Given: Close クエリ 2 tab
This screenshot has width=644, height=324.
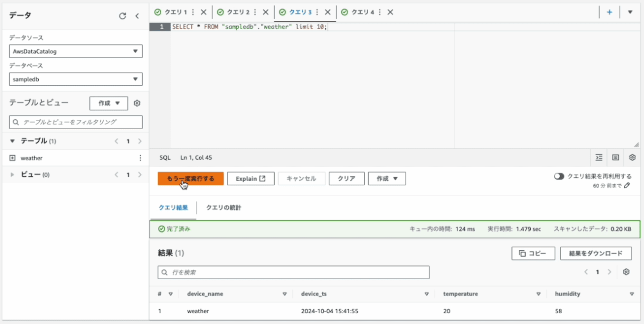Looking at the screenshot, I should (x=266, y=12).
